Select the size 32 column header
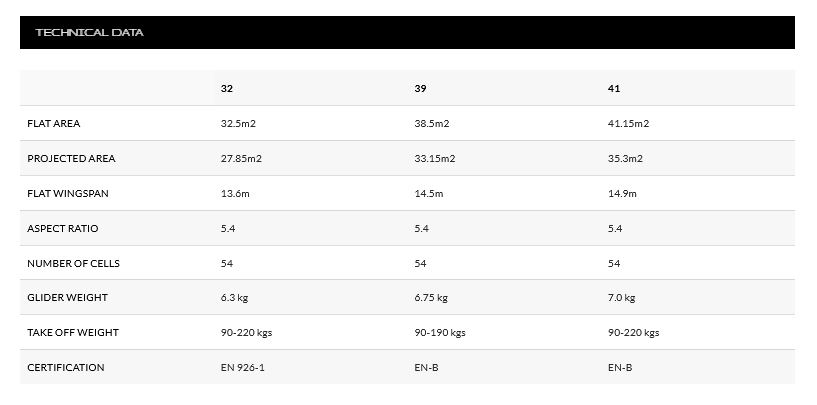The height and width of the screenshot is (405, 817). pos(227,89)
